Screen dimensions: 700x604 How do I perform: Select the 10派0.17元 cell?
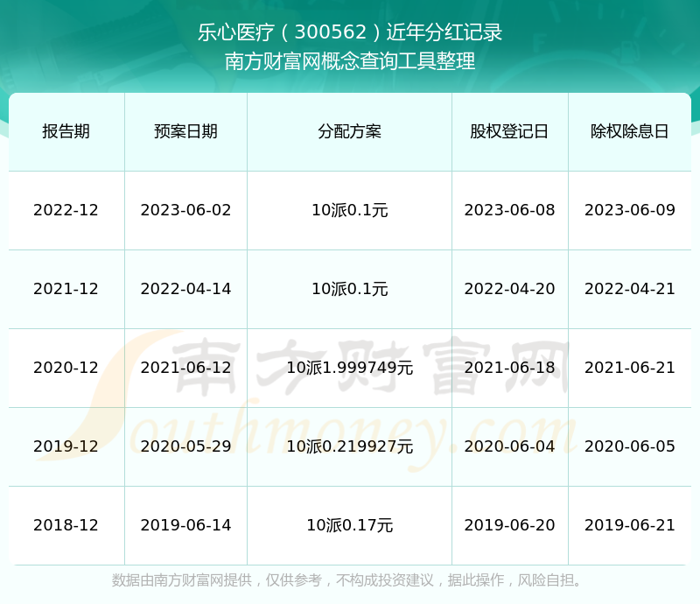[349, 525]
